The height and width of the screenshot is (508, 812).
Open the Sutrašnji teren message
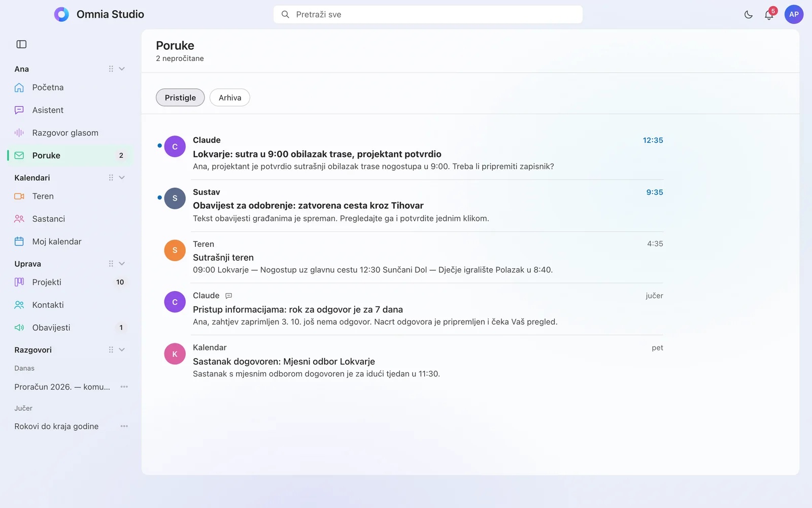[x=410, y=257]
